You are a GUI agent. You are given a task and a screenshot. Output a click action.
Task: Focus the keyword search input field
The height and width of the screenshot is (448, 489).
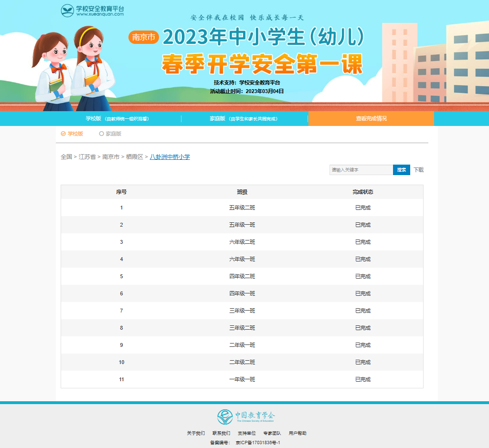361,170
